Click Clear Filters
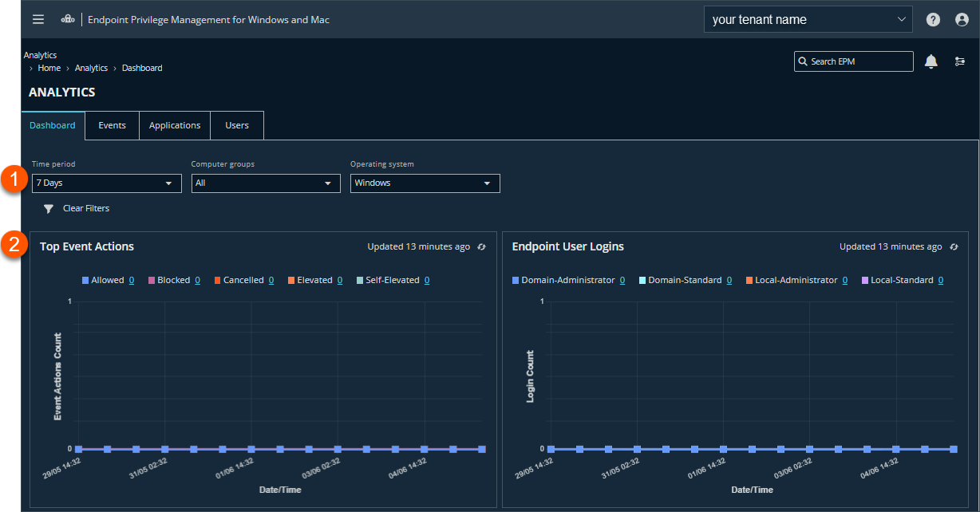 click(x=86, y=208)
